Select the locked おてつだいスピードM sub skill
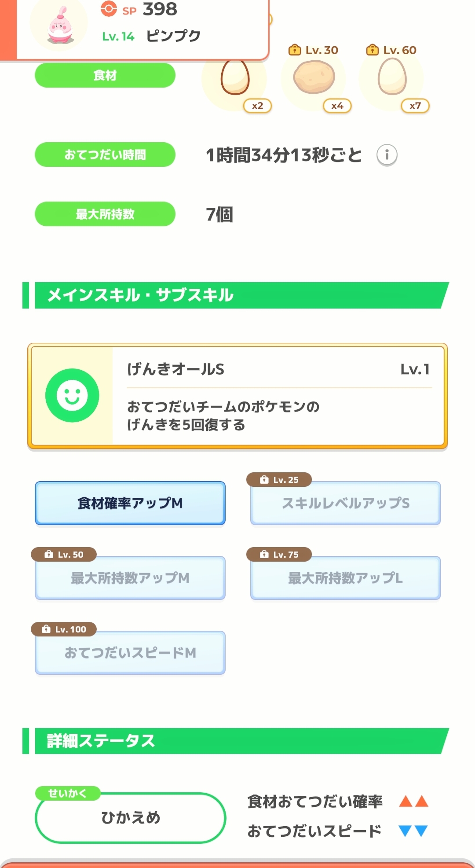 point(130,653)
